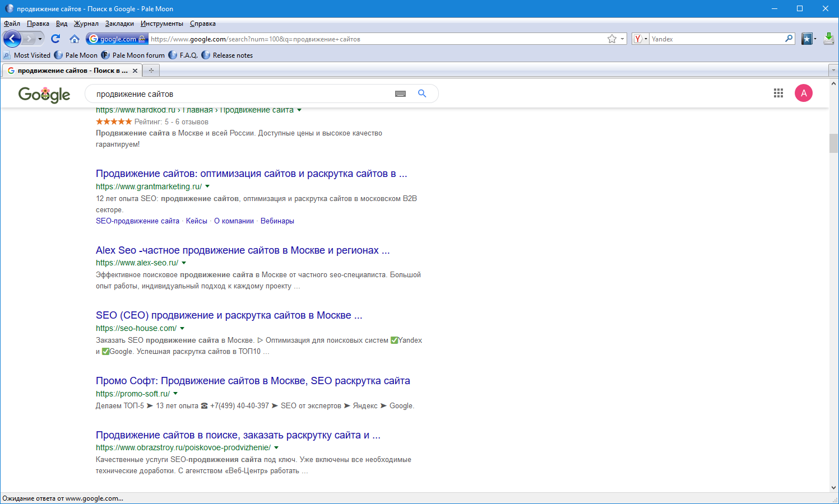The width and height of the screenshot is (839, 504).
Task: Click the scrollbar up arrow
Action: click(833, 83)
